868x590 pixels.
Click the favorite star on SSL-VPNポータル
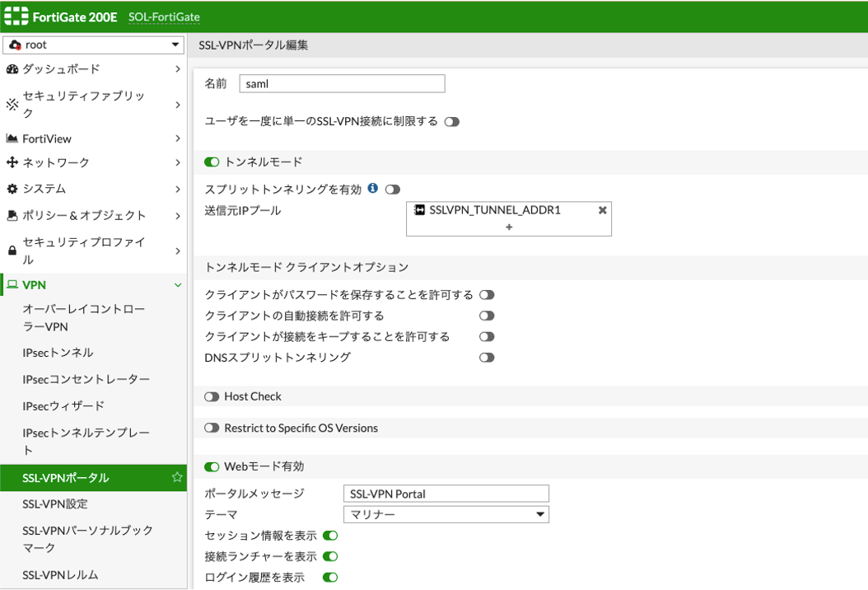coord(177,477)
